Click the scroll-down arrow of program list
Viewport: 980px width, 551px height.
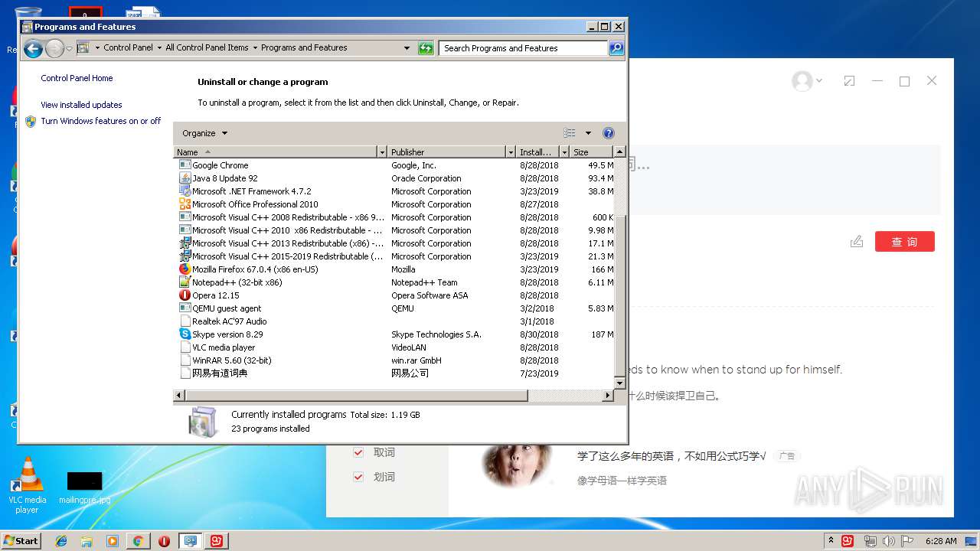tap(620, 382)
